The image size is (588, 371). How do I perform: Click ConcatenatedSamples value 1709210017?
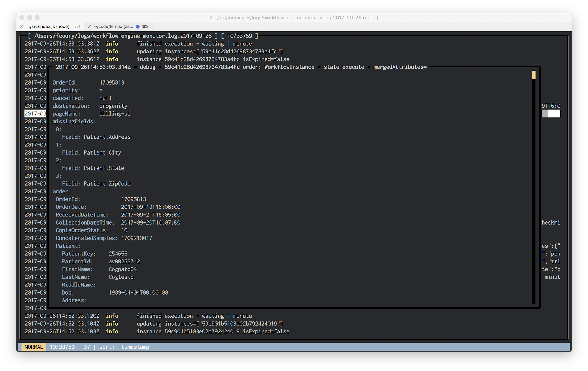137,238
